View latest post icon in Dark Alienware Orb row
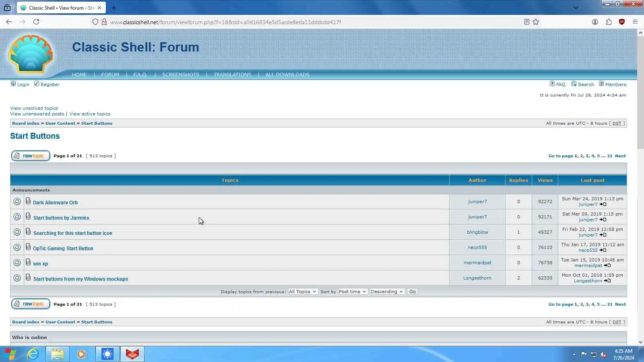This screenshot has height=362, width=644. click(x=603, y=204)
